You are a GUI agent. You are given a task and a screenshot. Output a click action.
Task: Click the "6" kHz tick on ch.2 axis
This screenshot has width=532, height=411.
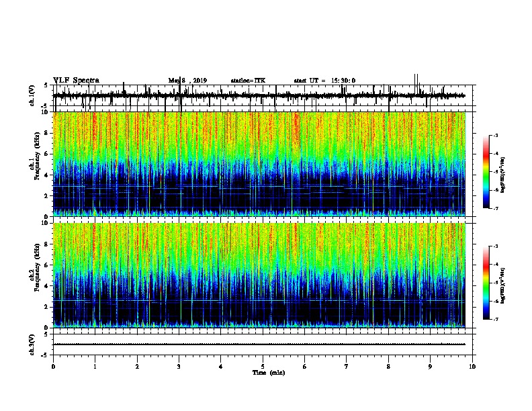[x=47, y=265]
